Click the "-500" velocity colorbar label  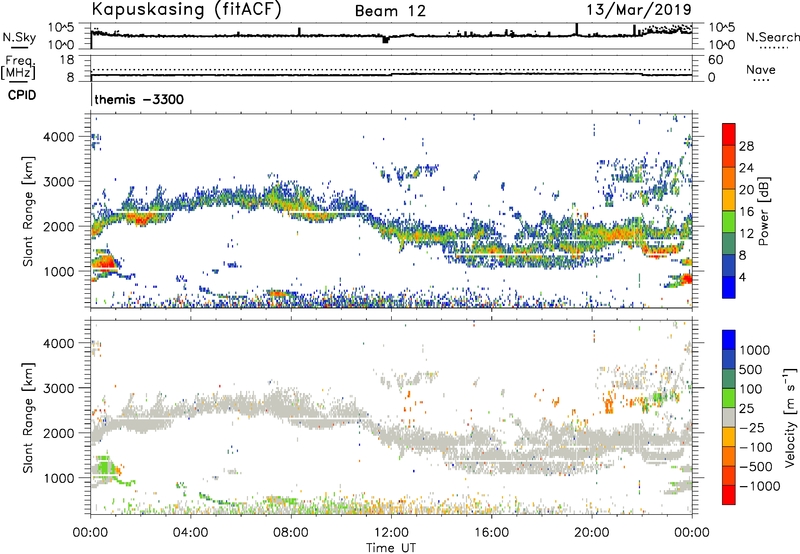(x=756, y=467)
